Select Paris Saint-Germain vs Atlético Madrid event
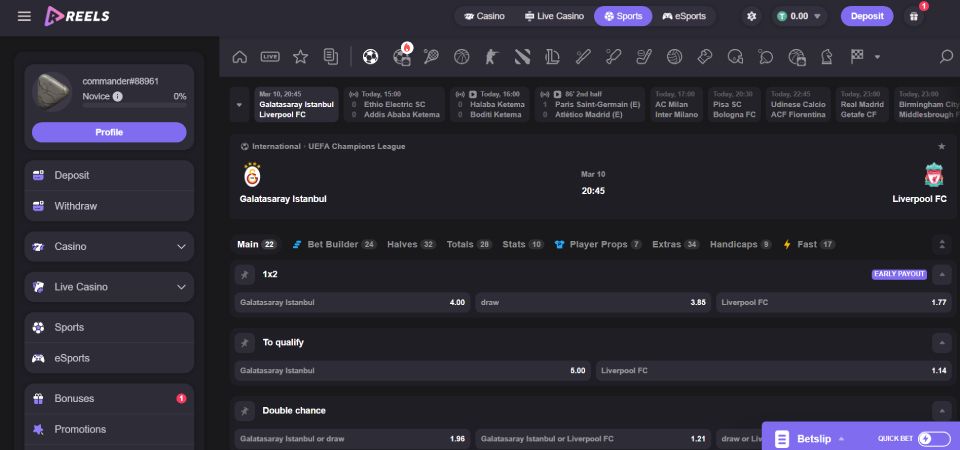This screenshot has height=450, width=960. [x=590, y=105]
